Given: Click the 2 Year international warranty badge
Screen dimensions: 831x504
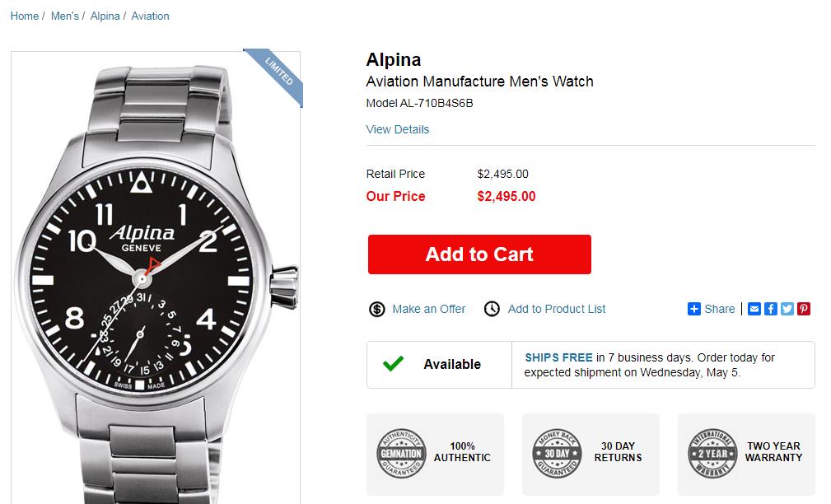Looking at the screenshot, I should pyautogui.click(x=712, y=453).
